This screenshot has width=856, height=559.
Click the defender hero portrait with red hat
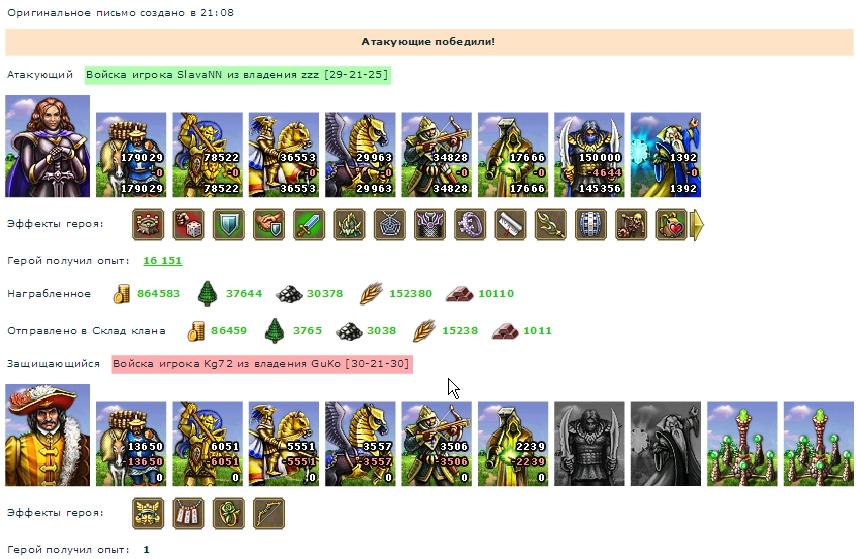coord(47,435)
